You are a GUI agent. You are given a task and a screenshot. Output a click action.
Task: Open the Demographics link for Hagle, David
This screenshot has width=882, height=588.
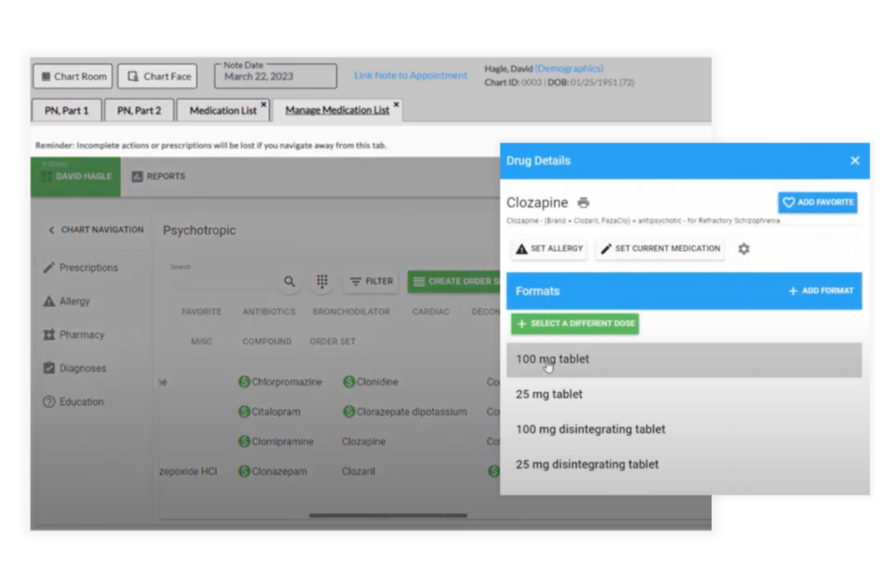coord(568,69)
